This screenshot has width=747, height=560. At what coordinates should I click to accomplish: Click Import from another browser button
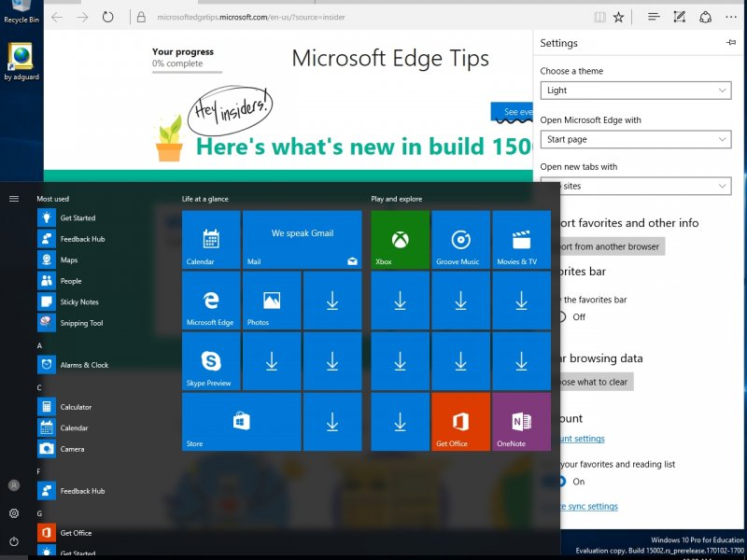pos(612,246)
